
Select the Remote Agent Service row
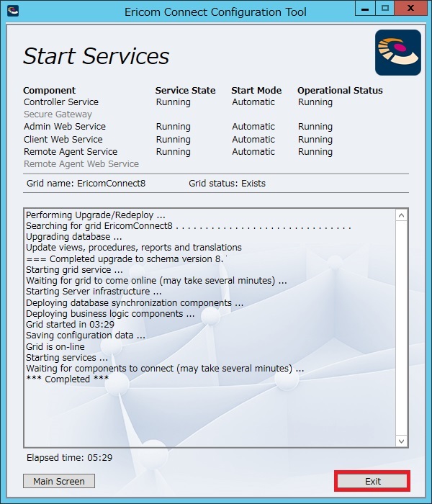[71, 152]
